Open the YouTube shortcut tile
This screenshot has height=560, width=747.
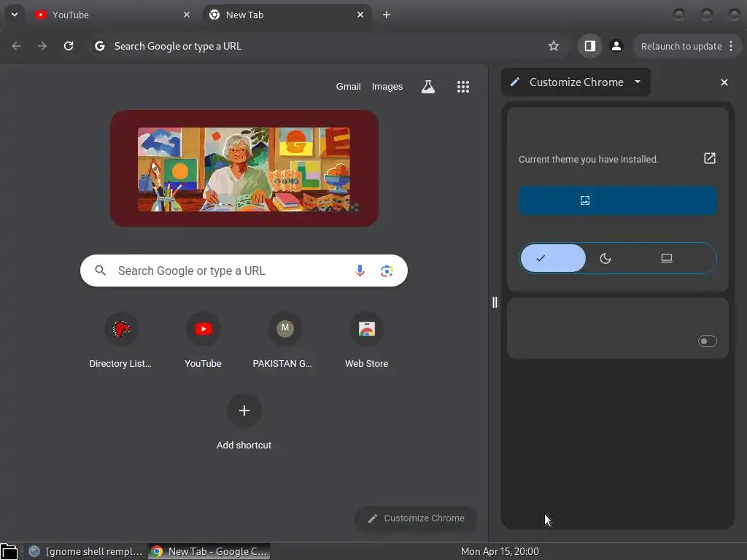(204, 341)
